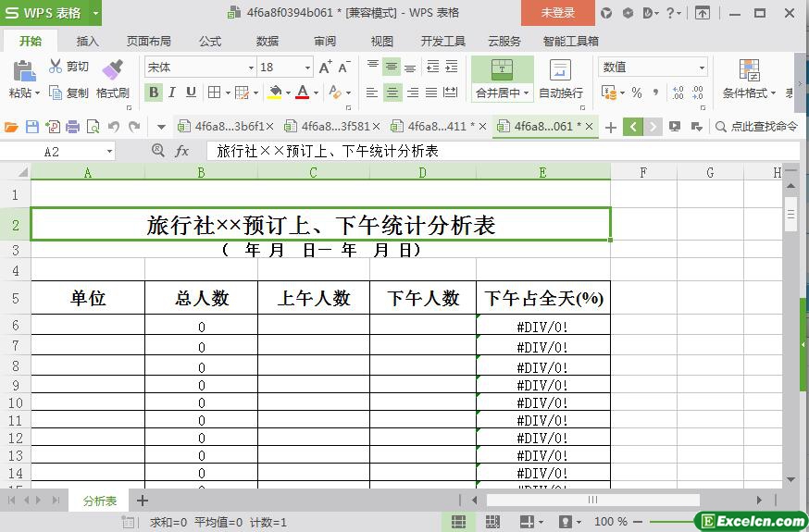Toggle Underline formatting button
Screen dimensions: 809x532
click(191, 93)
